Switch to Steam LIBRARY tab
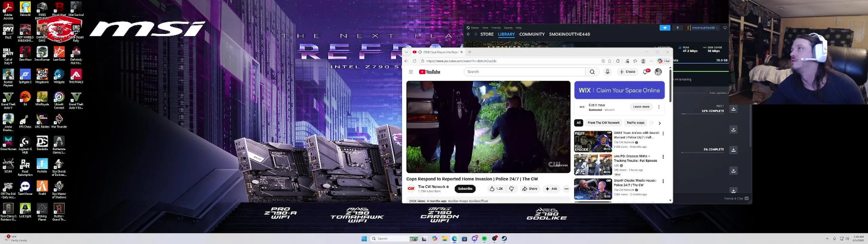This screenshot has width=868, height=244. pos(506,34)
